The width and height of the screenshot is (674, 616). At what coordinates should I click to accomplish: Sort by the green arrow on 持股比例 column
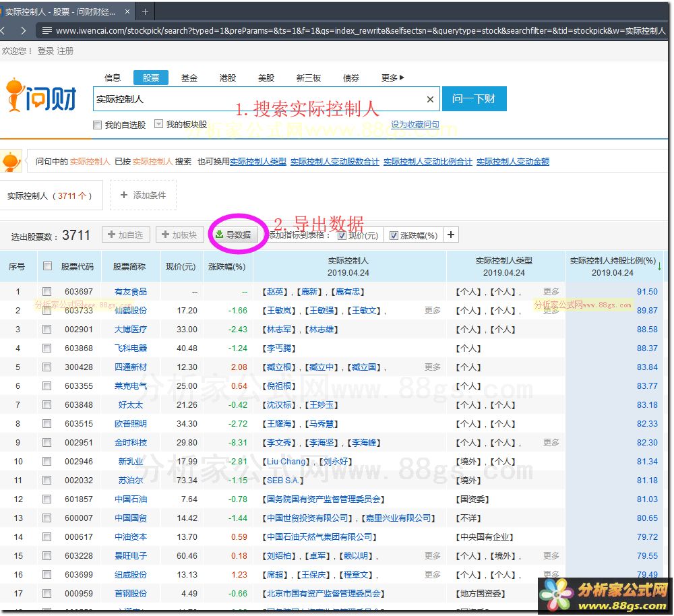pyautogui.click(x=659, y=266)
